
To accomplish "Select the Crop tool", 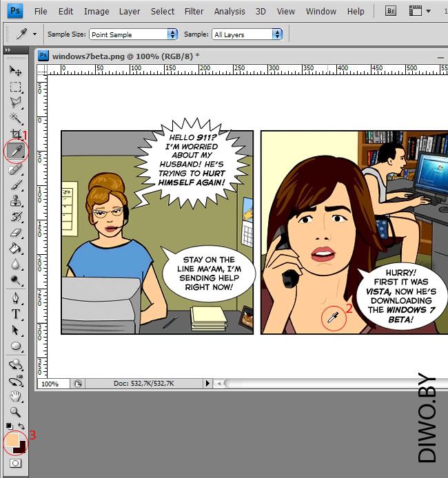I will click(15, 134).
